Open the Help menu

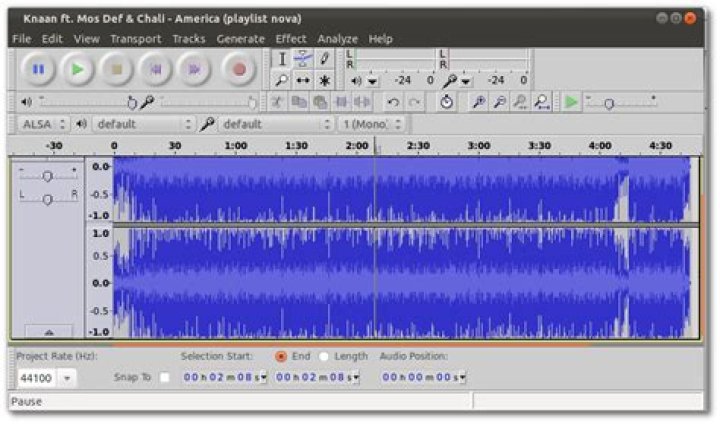(380, 39)
